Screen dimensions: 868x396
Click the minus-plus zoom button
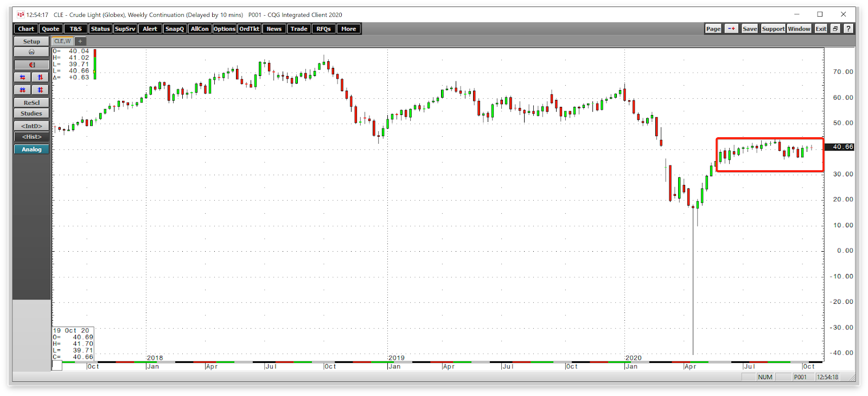click(x=731, y=29)
